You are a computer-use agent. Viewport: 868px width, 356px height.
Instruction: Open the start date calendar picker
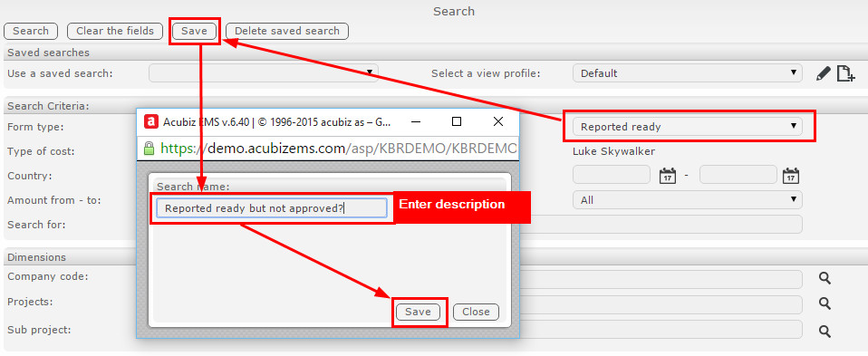(x=668, y=176)
